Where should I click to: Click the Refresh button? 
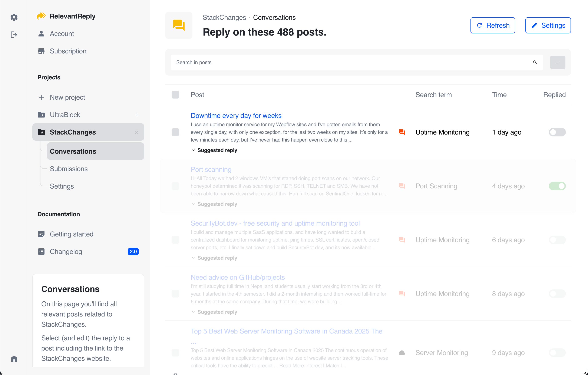coord(493,25)
